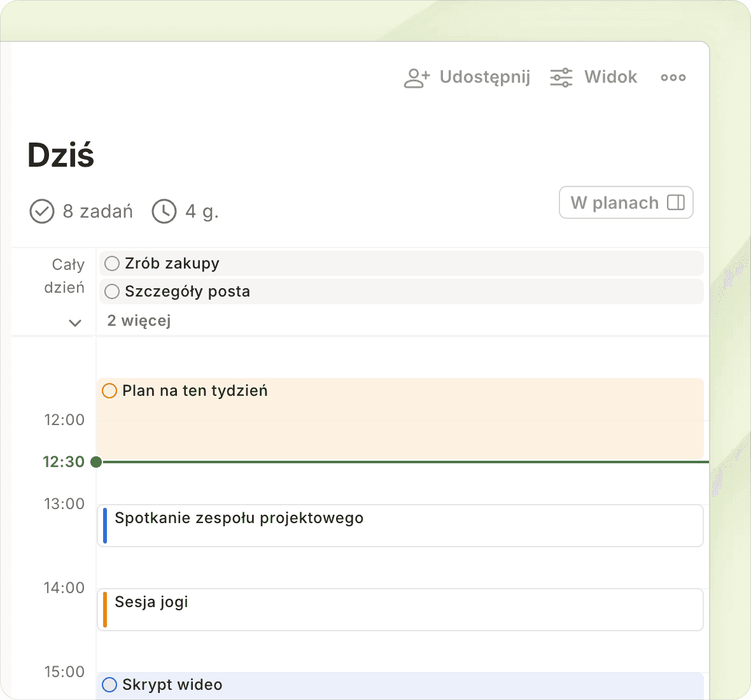751x700 pixels.
Task: Click the orange color bar of Sesja jogi
Action: [105, 610]
